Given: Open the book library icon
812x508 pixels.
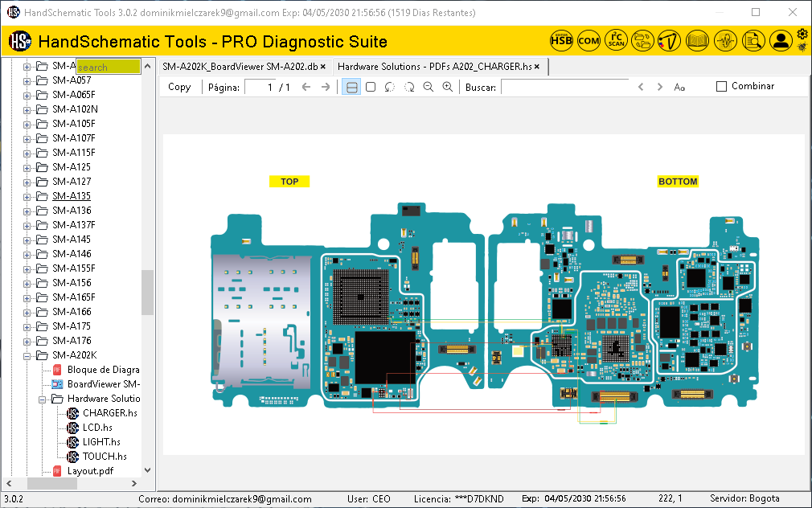Looking at the screenshot, I should (x=697, y=40).
